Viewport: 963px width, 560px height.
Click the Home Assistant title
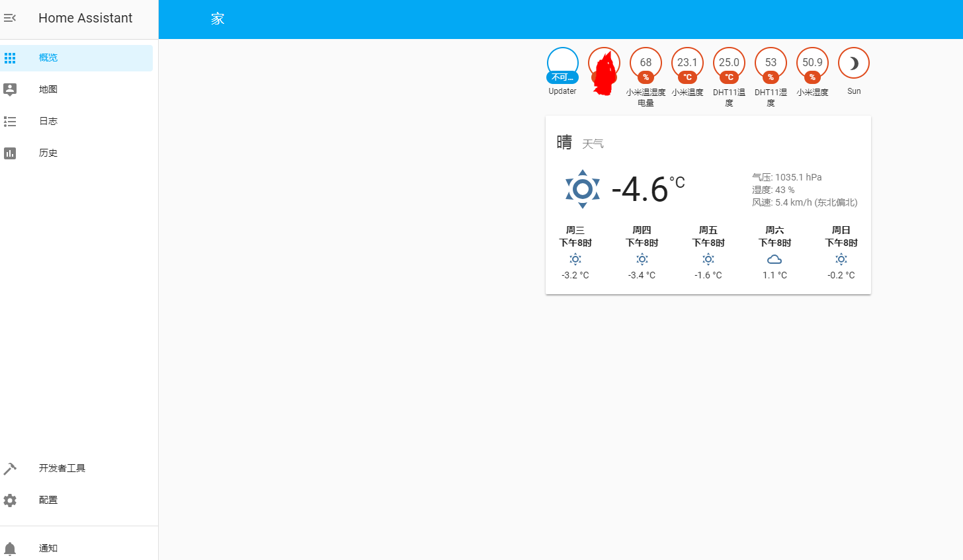[x=85, y=19]
